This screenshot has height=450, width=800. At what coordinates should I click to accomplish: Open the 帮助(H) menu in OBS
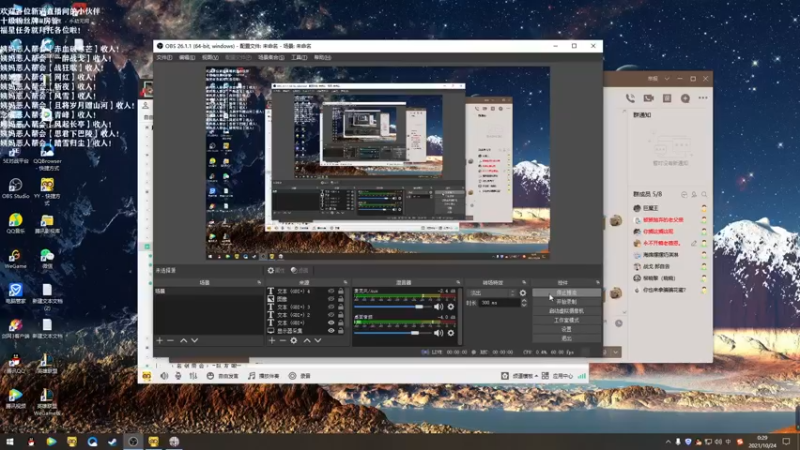click(x=322, y=58)
